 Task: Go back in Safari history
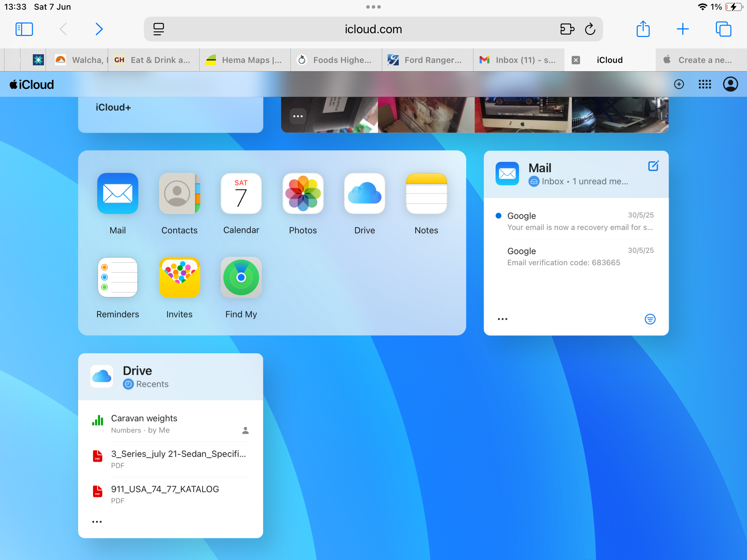[x=63, y=29]
